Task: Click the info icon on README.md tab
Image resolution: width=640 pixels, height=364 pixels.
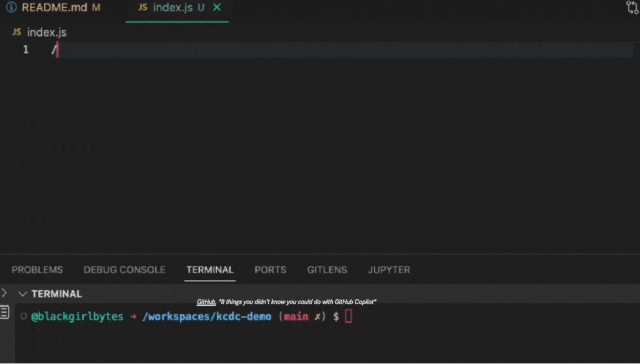Action: pos(11,7)
